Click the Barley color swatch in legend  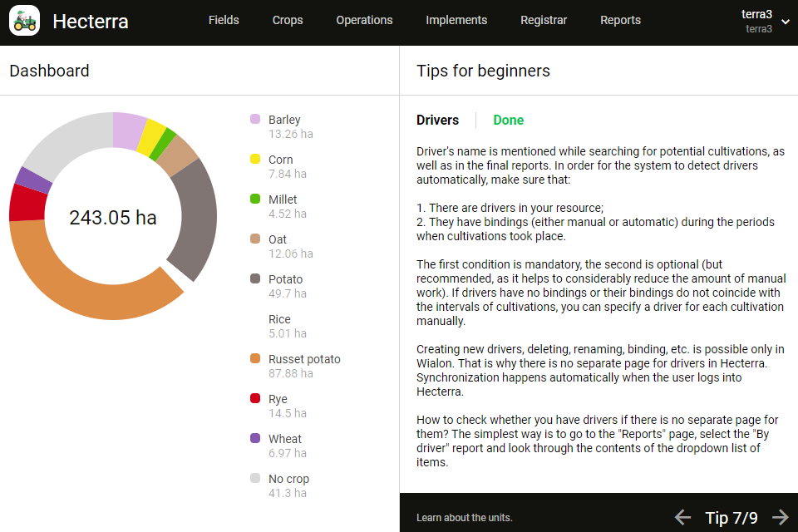pyautogui.click(x=255, y=120)
